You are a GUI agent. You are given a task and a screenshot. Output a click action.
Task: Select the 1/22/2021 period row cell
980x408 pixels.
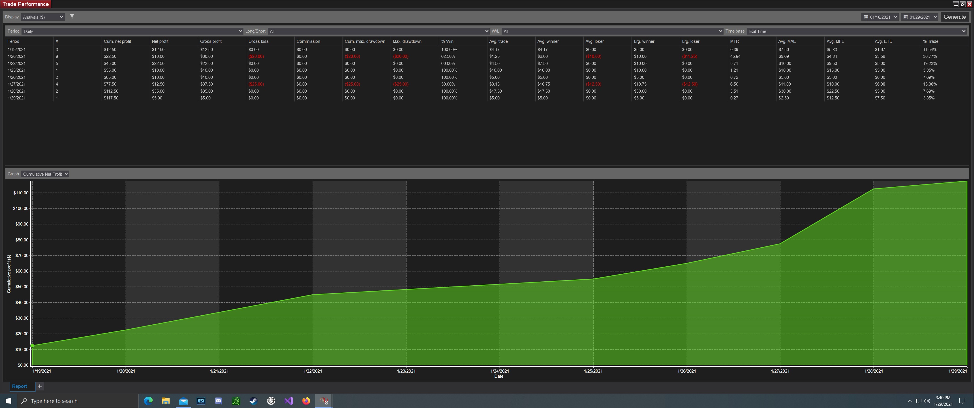pos(16,63)
